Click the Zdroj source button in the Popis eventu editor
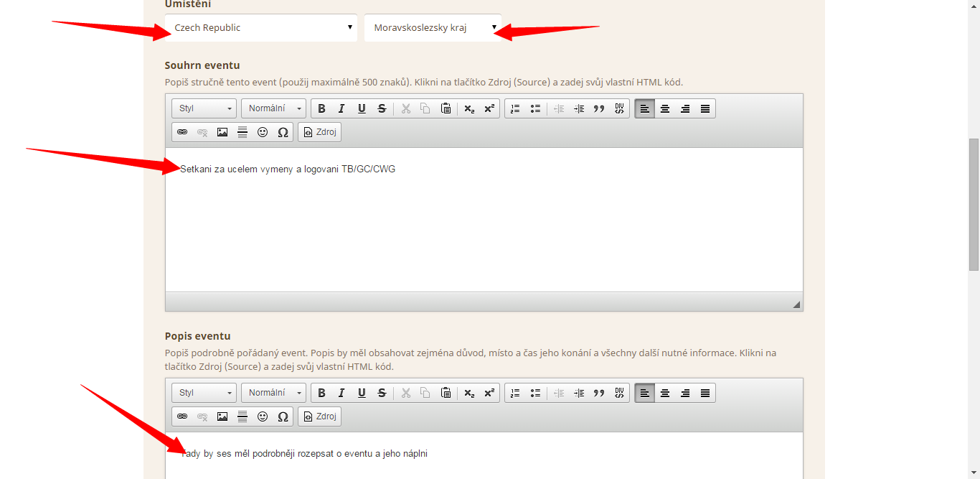This screenshot has width=980, height=479. tap(319, 417)
